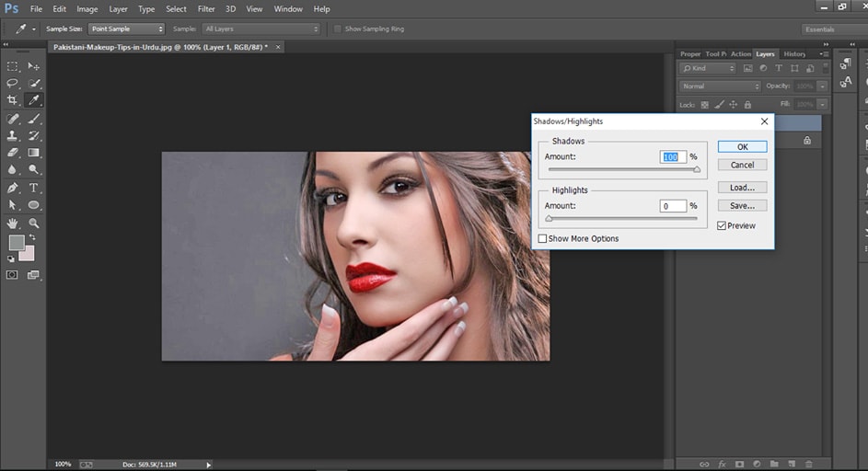
Task: Click the delete layer trash icon
Action: click(809, 464)
